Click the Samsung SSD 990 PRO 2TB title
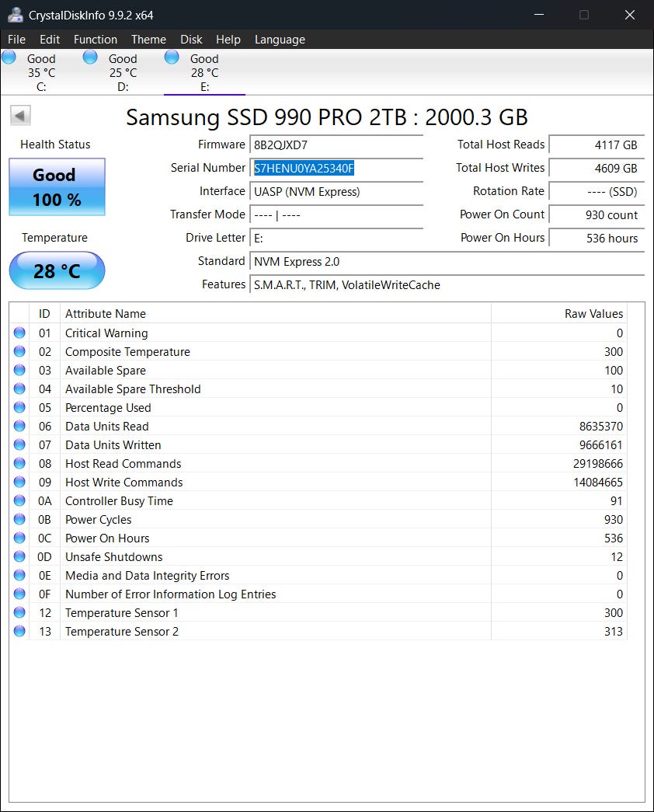 coord(327,117)
